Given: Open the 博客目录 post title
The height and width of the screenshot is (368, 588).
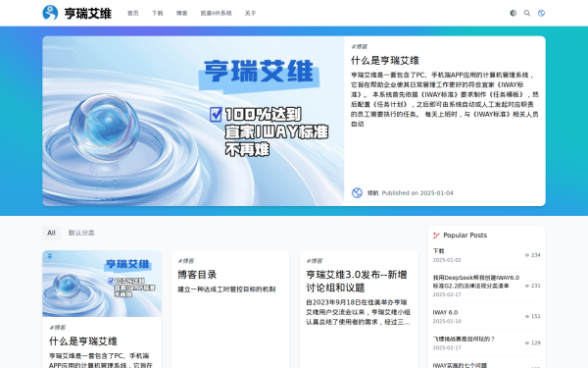Looking at the screenshot, I should (x=197, y=275).
